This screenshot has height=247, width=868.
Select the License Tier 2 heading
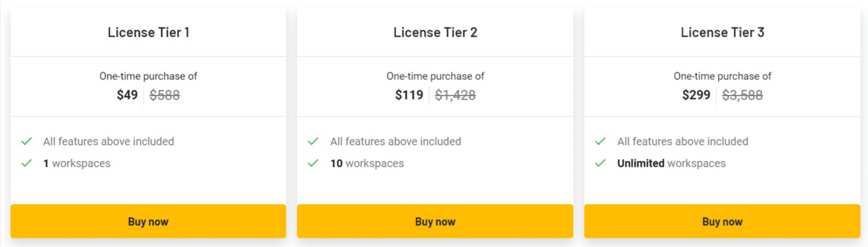pyautogui.click(x=435, y=32)
